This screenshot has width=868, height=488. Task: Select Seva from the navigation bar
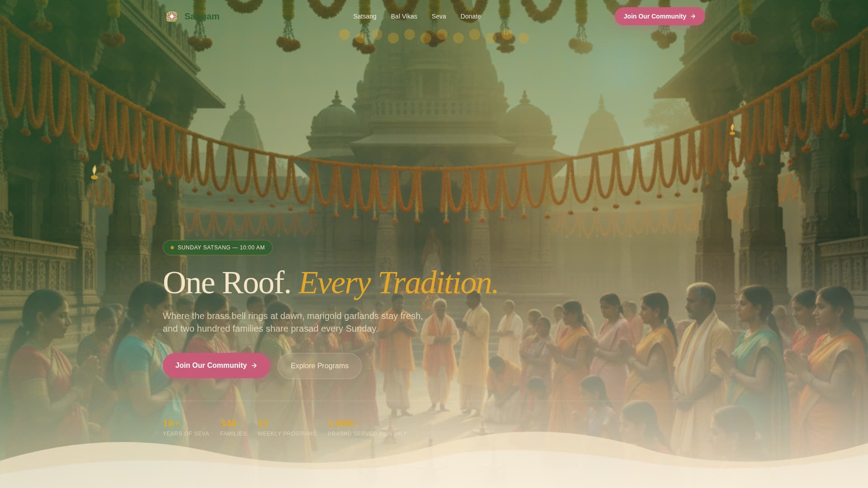point(439,16)
